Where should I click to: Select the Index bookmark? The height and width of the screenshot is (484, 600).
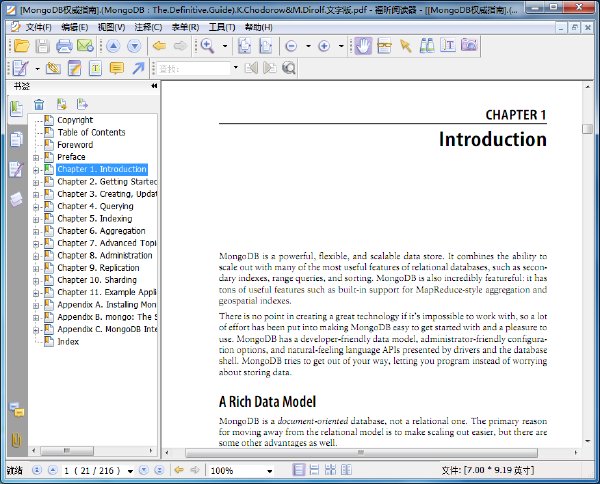[68, 342]
